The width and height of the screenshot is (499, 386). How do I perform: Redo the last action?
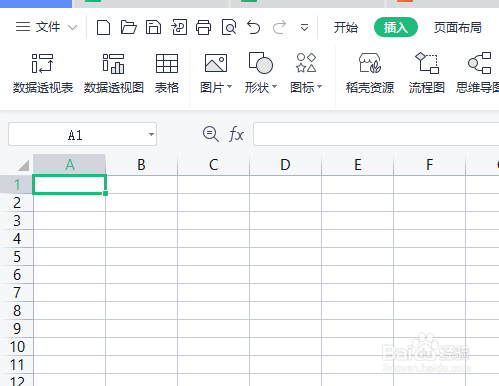(x=279, y=27)
